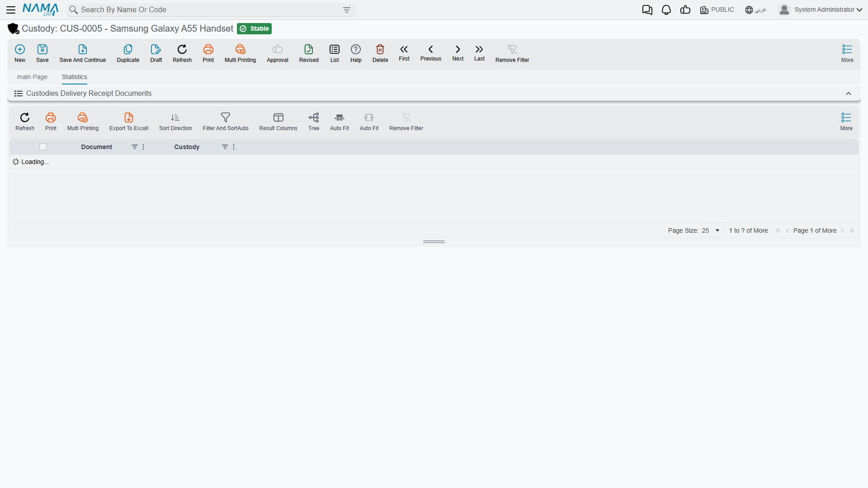Open the hamburger main menu
Image resolution: width=868 pixels, height=488 pixels.
coord(11,9)
